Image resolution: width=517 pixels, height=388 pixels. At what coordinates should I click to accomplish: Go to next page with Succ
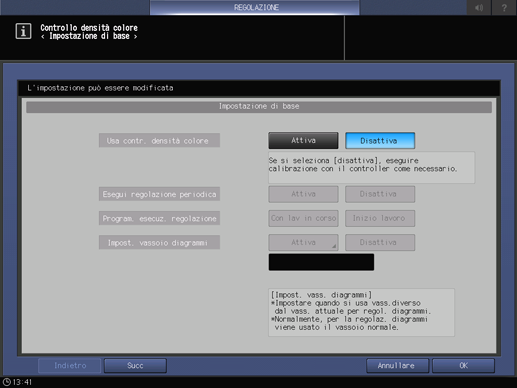pyautogui.click(x=135, y=366)
